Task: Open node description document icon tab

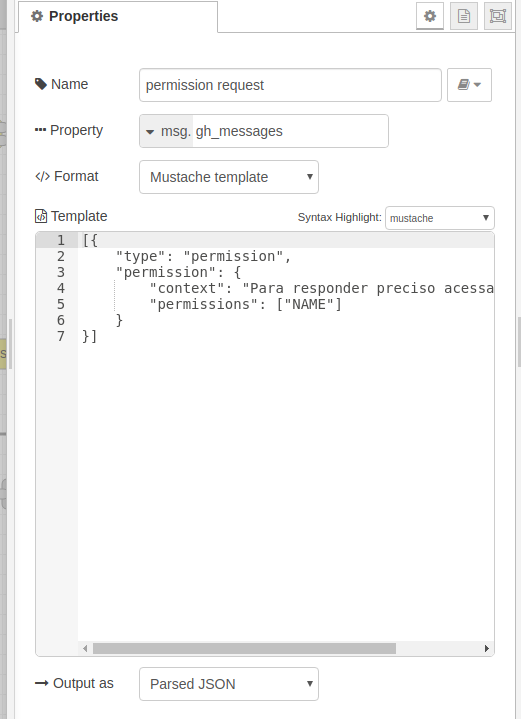Action: click(x=464, y=16)
